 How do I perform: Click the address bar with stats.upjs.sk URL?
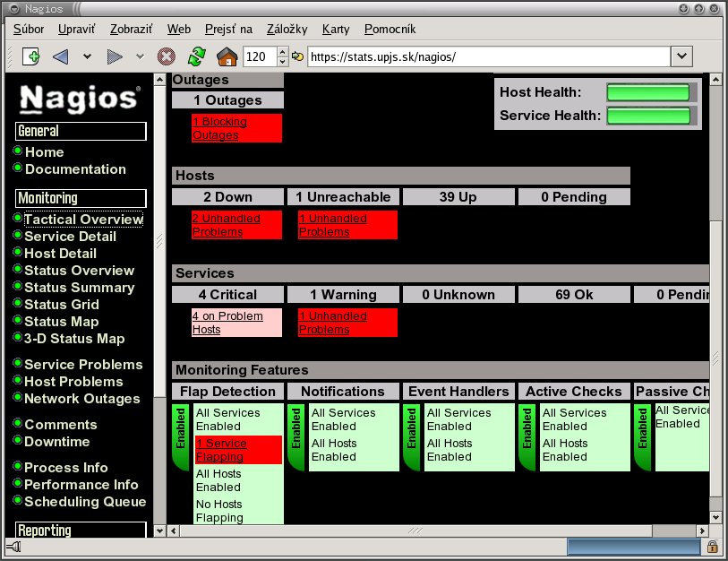(x=489, y=56)
